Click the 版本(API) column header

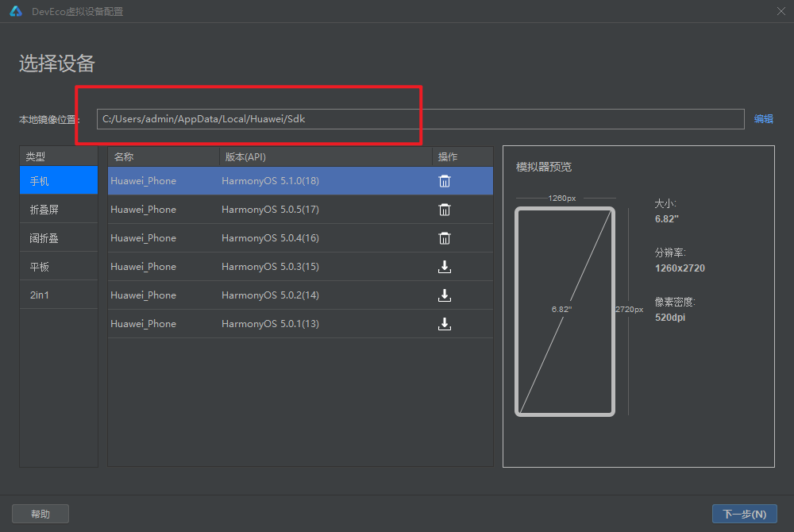tap(326, 157)
